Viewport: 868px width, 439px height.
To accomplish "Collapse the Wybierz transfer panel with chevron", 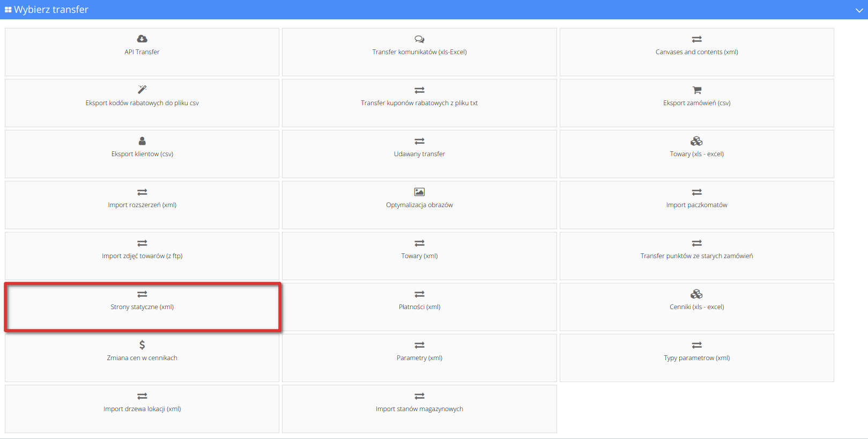I will tap(859, 10).
